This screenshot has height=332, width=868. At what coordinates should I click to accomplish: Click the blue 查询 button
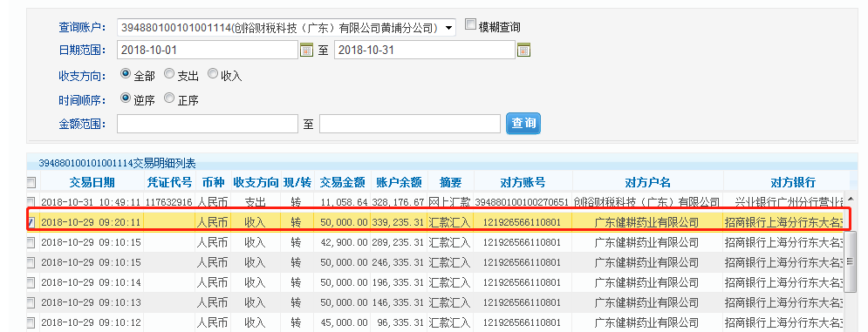coord(523,124)
